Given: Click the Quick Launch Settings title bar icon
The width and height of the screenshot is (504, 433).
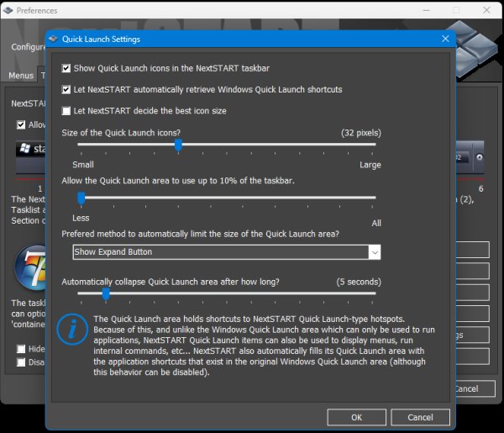Looking at the screenshot, I should (54, 39).
